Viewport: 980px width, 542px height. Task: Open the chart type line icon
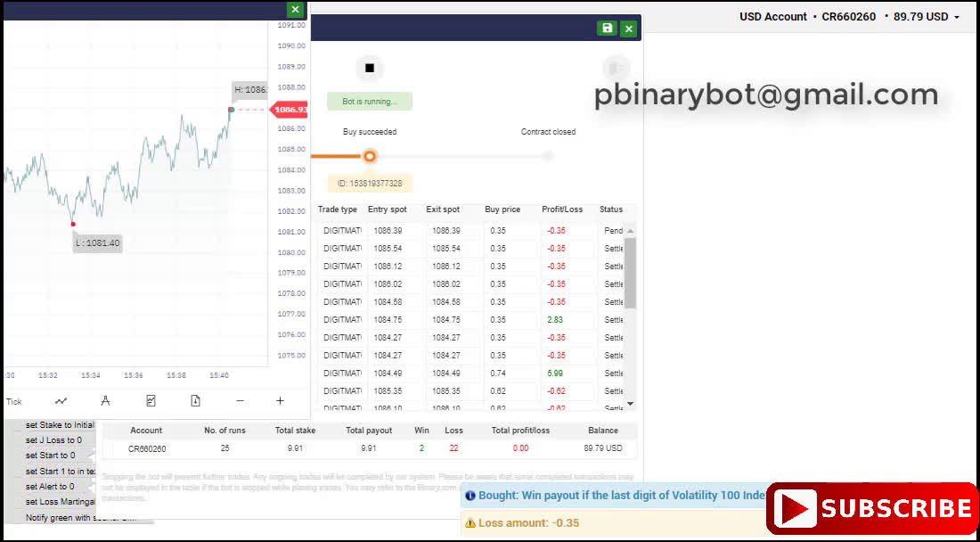[x=61, y=401]
